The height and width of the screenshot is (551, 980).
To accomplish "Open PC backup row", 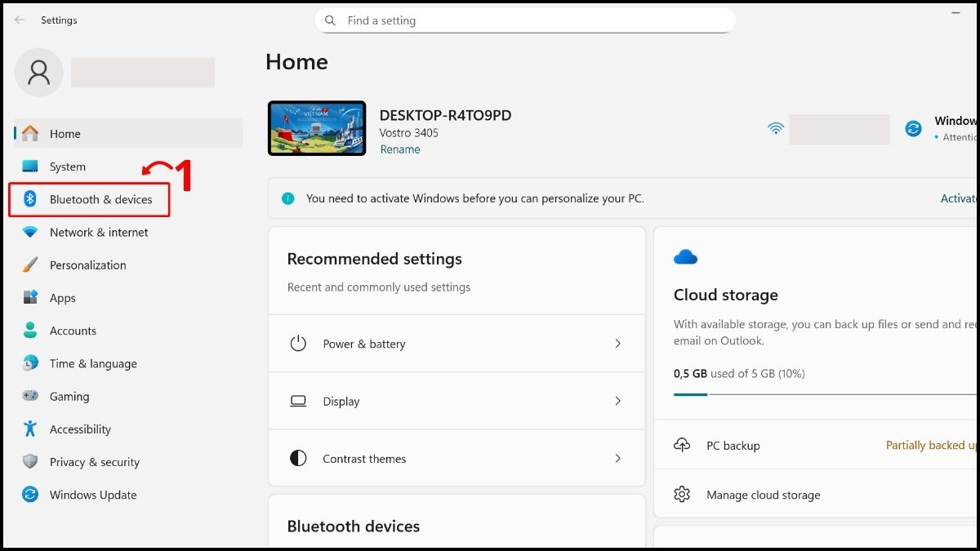I will 815,445.
